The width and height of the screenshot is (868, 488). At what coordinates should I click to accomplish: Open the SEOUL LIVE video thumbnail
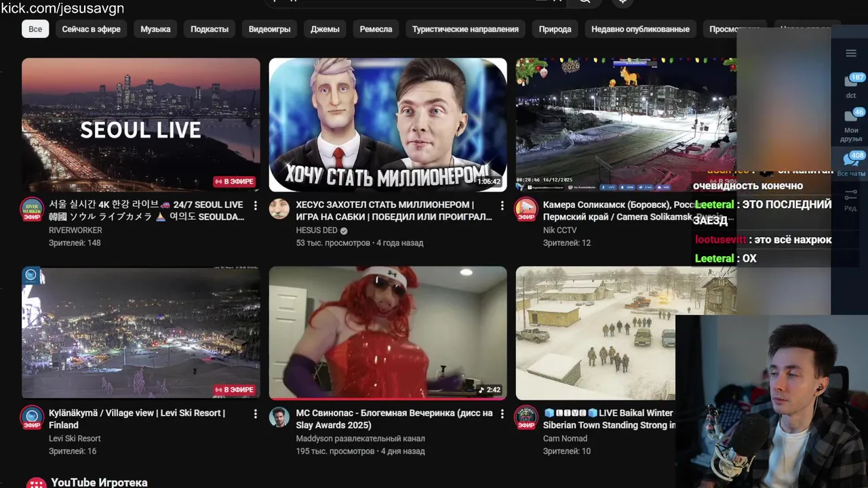click(141, 125)
